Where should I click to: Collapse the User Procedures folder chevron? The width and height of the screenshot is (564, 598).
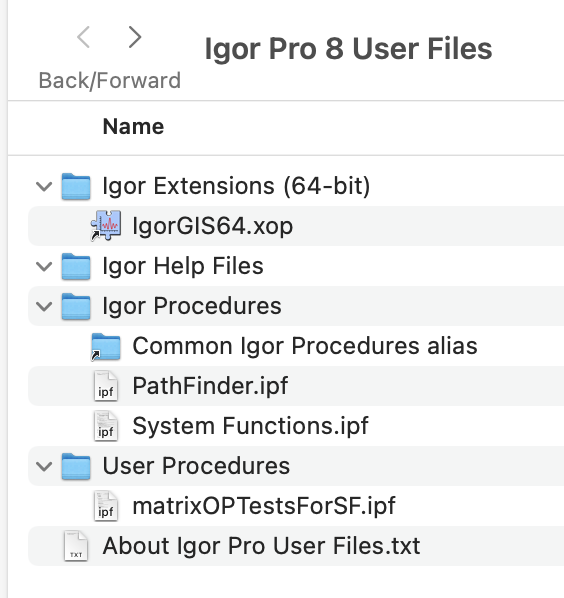click(x=44, y=466)
